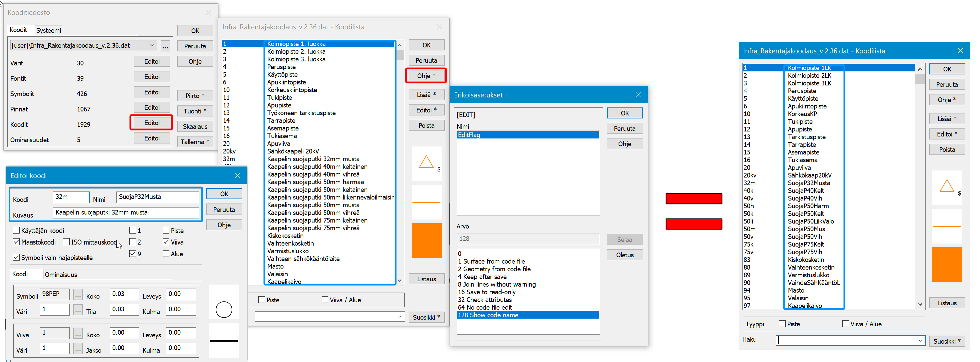
Task: Switch to the Systeemi tab
Action: pyautogui.click(x=48, y=30)
